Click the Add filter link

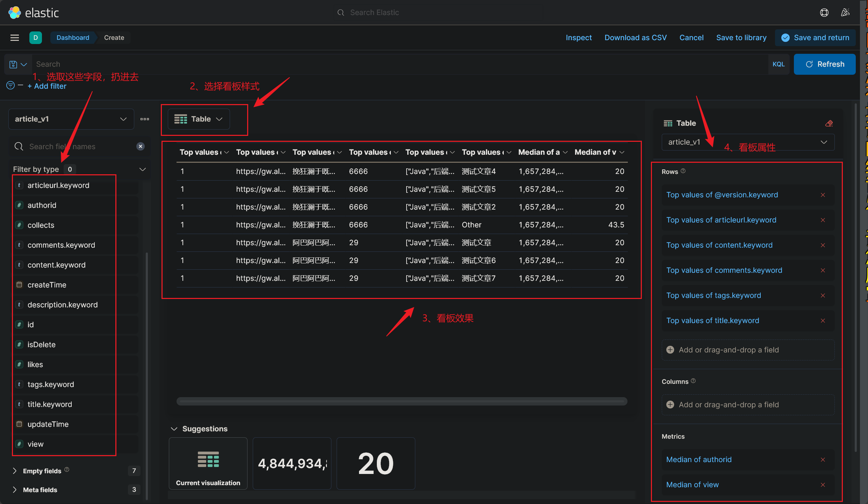[47, 86]
